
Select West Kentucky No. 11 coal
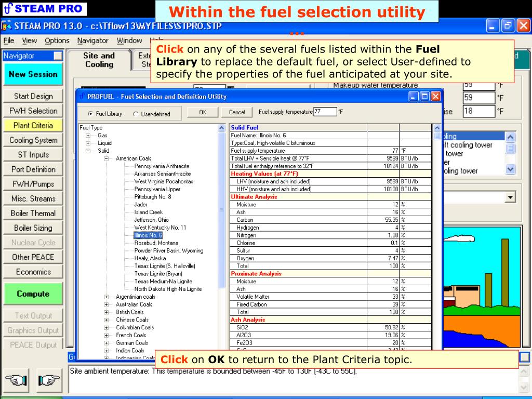point(160,228)
